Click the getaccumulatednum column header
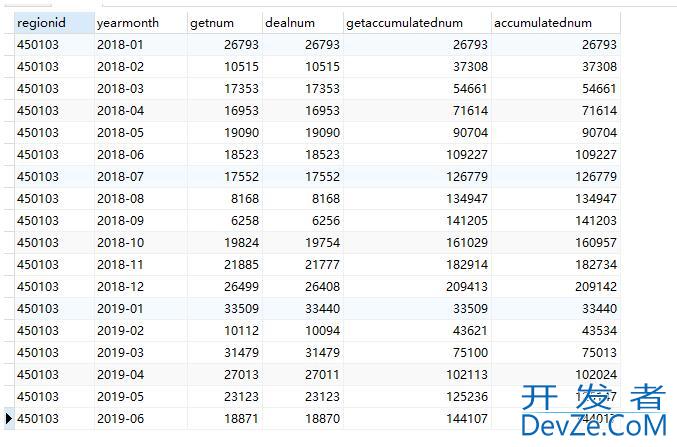The height and width of the screenshot is (447, 677). pos(417,23)
